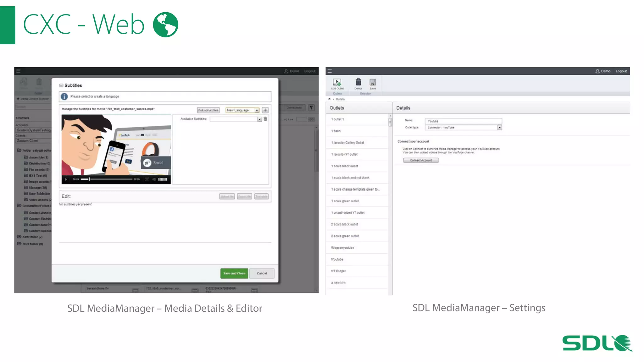The width and height of the screenshot is (644, 362).
Task: Select '1 scala black outlet'
Action: pos(357,166)
